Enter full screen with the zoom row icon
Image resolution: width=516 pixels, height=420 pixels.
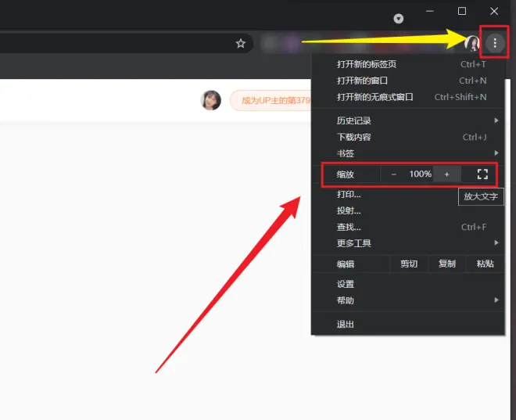coord(482,174)
